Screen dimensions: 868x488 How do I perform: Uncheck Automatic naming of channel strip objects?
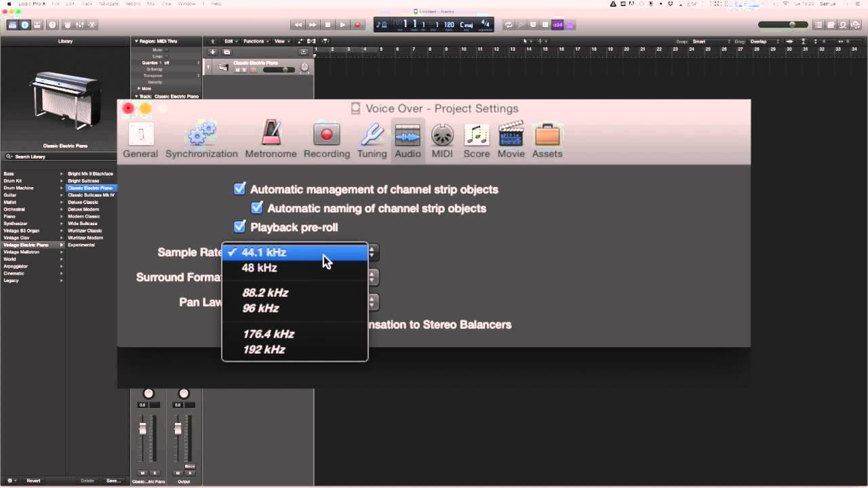(x=256, y=207)
